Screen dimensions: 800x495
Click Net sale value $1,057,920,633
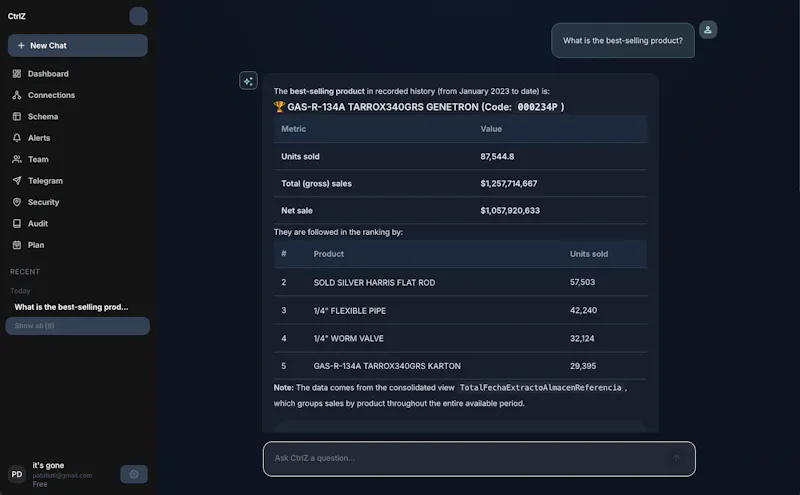pyautogui.click(x=510, y=210)
